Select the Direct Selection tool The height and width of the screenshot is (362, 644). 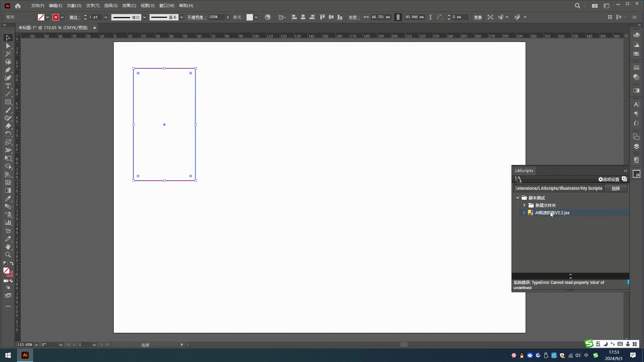point(8,46)
